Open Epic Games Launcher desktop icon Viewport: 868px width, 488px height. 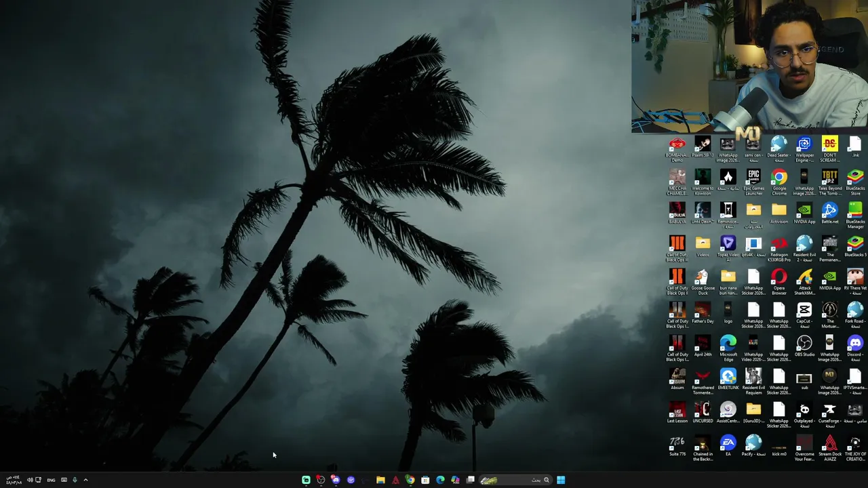click(x=753, y=182)
